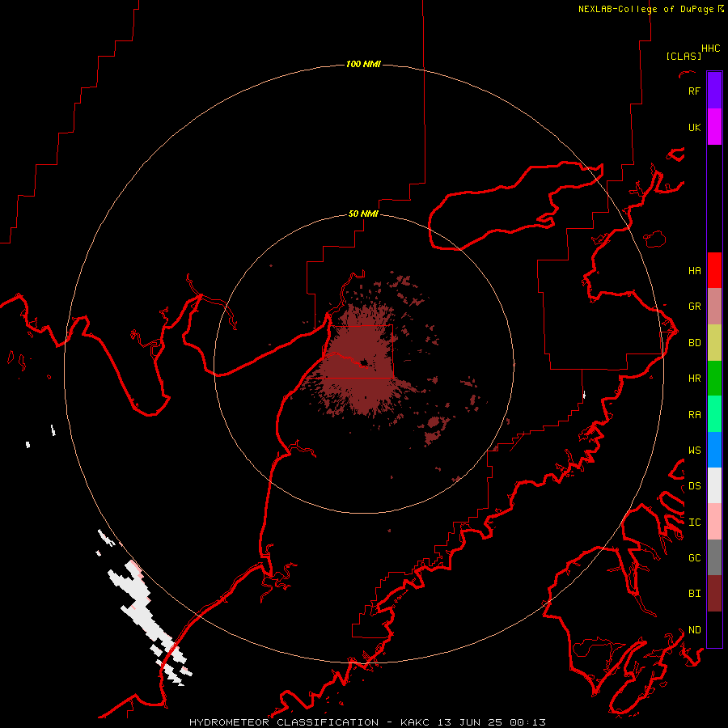Click the 'GR' legend label
Viewport: 728px width, 728px height.
point(694,306)
